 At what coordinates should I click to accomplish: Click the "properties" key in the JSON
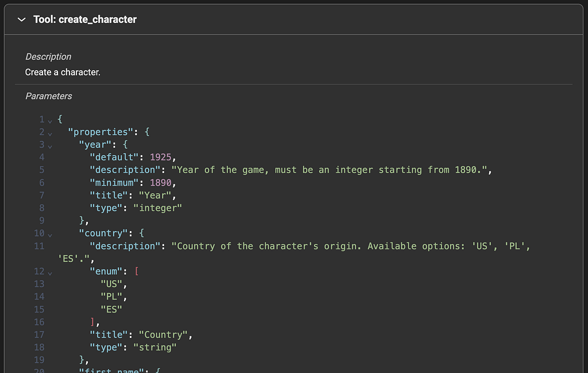tap(100, 132)
